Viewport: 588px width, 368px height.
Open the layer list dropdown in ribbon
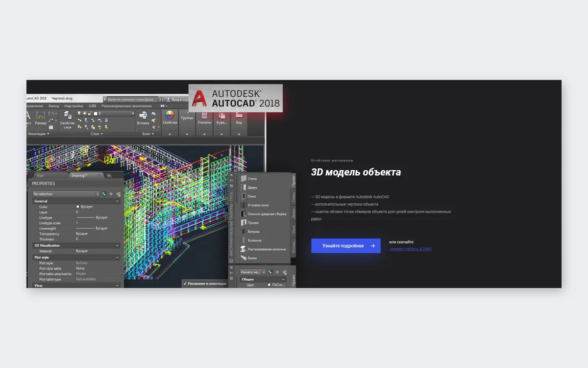tap(105, 113)
